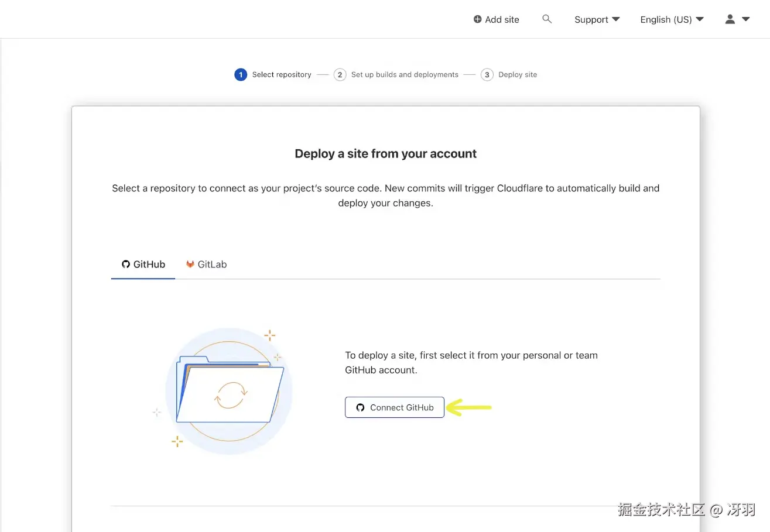Click the user profile avatar icon
This screenshot has width=770, height=532.
point(730,19)
